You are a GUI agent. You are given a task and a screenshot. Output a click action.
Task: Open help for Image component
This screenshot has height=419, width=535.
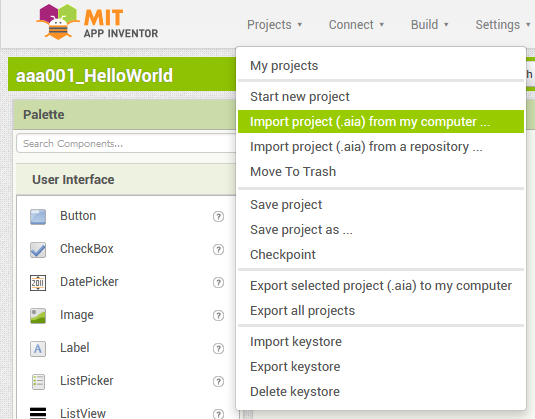[218, 316]
